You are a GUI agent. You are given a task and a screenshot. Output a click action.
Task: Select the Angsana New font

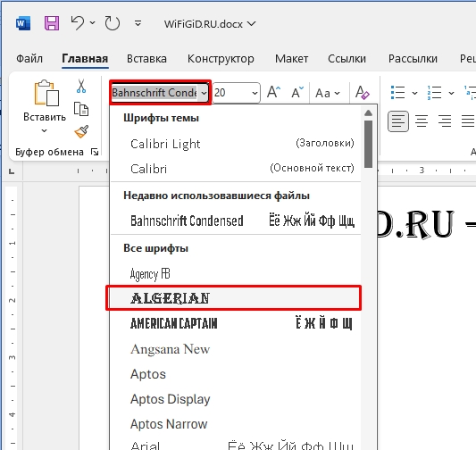click(x=236, y=349)
